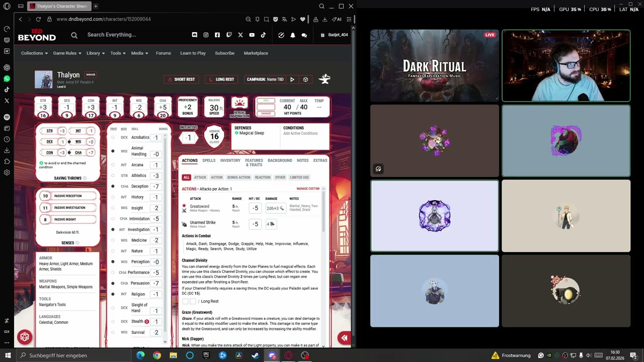Screen dimensions: 644x362
Task: Check first Channel Divinity use box
Action: (x=185, y=301)
